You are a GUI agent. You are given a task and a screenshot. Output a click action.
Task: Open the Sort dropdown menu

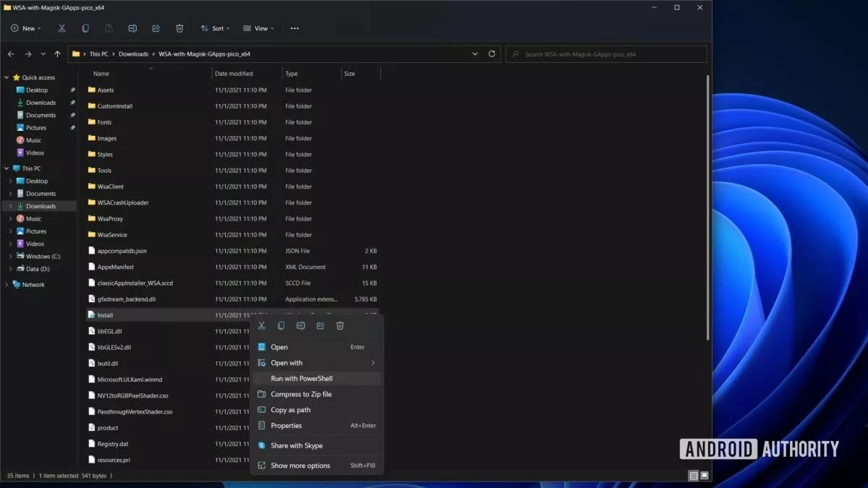[215, 28]
